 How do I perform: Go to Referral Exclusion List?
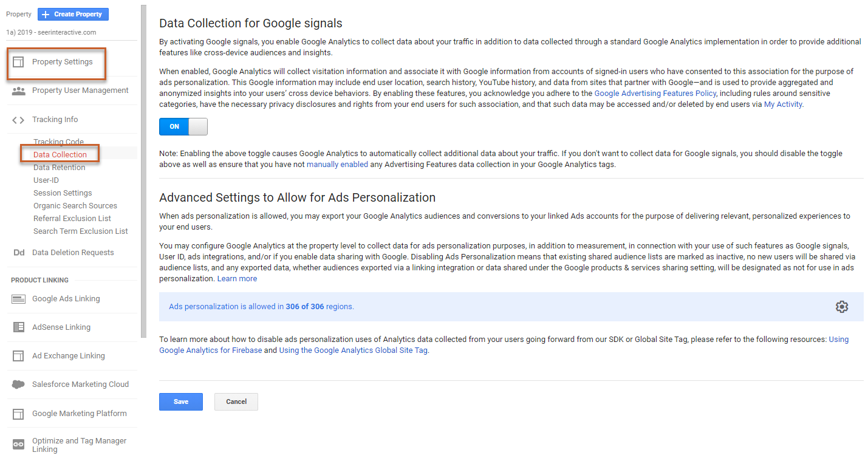pyautogui.click(x=72, y=219)
